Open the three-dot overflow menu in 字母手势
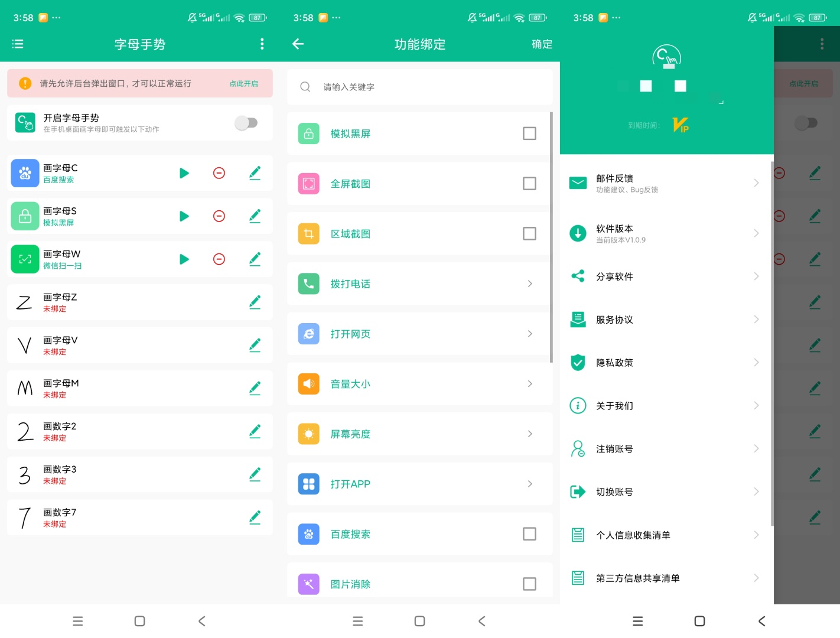Screen dimensions: 840x638 (x=262, y=44)
